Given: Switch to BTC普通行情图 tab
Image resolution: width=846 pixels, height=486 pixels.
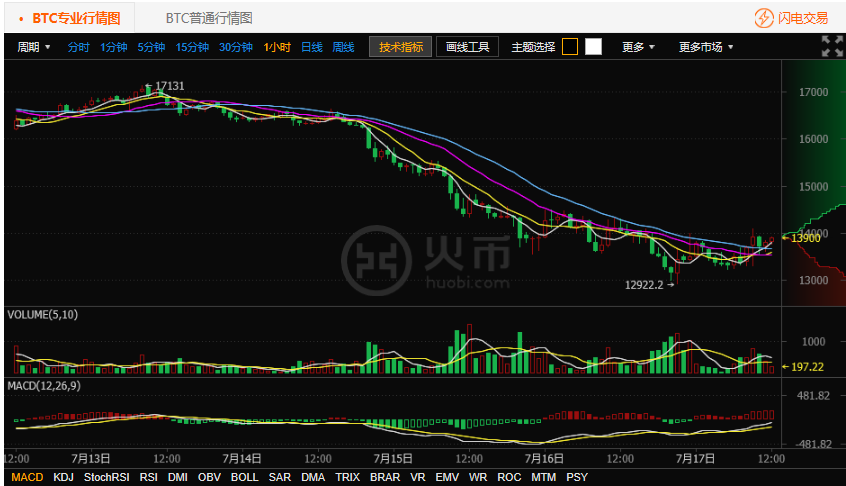Looking at the screenshot, I should pyautogui.click(x=208, y=18).
